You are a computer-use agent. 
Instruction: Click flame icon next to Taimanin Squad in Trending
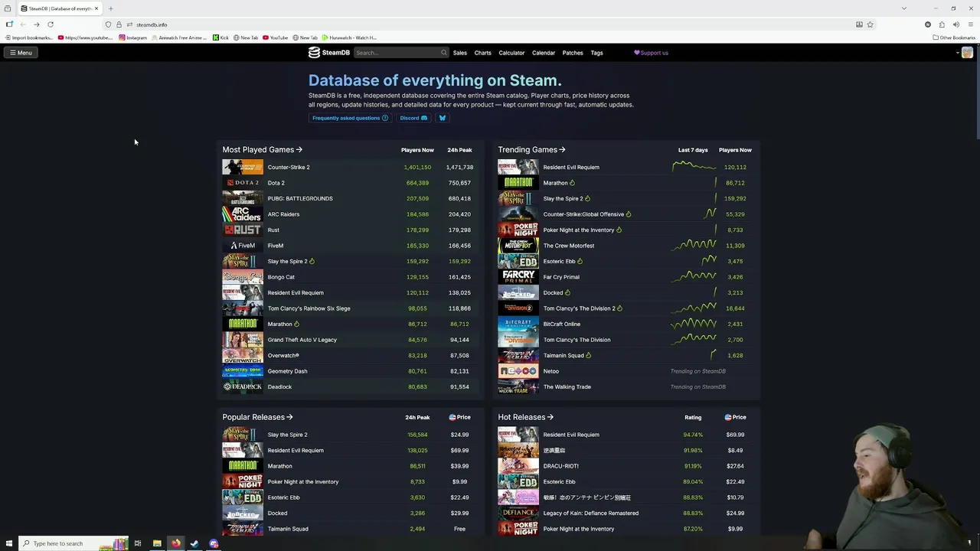[588, 355]
